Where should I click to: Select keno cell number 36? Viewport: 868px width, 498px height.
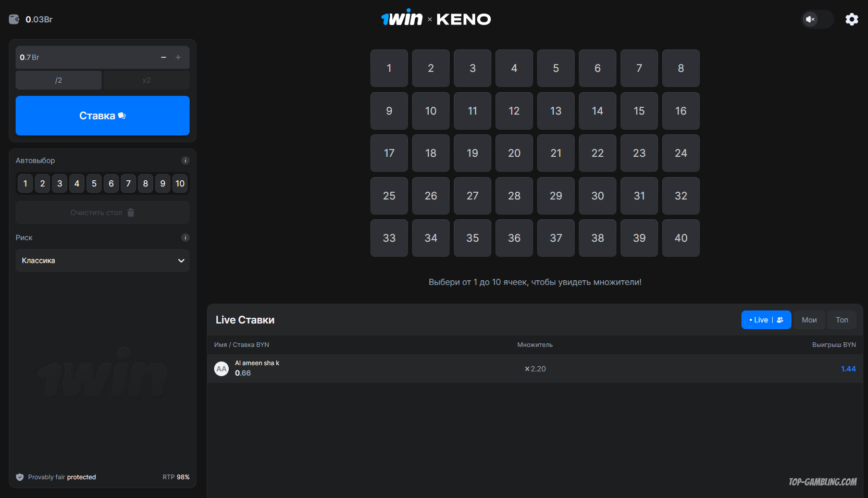[x=514, y=238]
